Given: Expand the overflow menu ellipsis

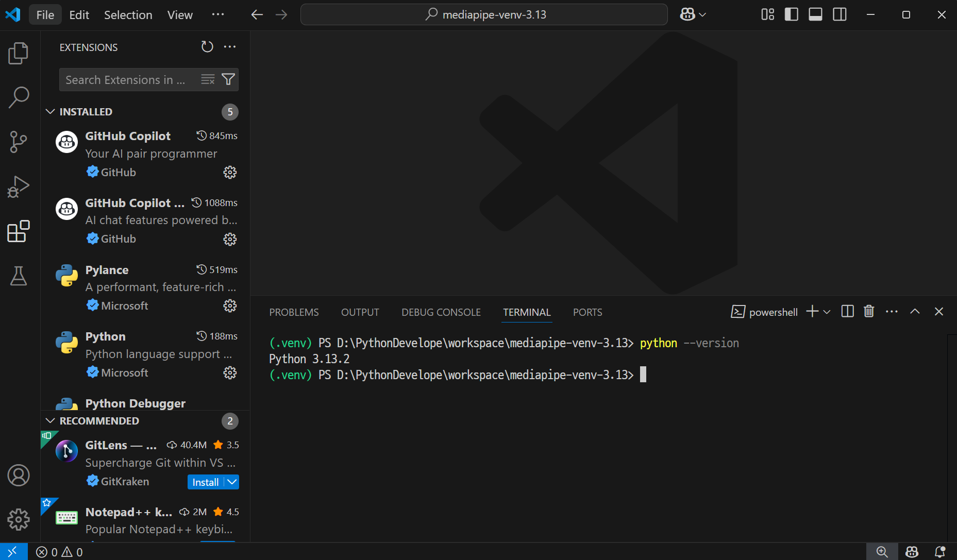Looking at the screenshot, I should [218, 14].
